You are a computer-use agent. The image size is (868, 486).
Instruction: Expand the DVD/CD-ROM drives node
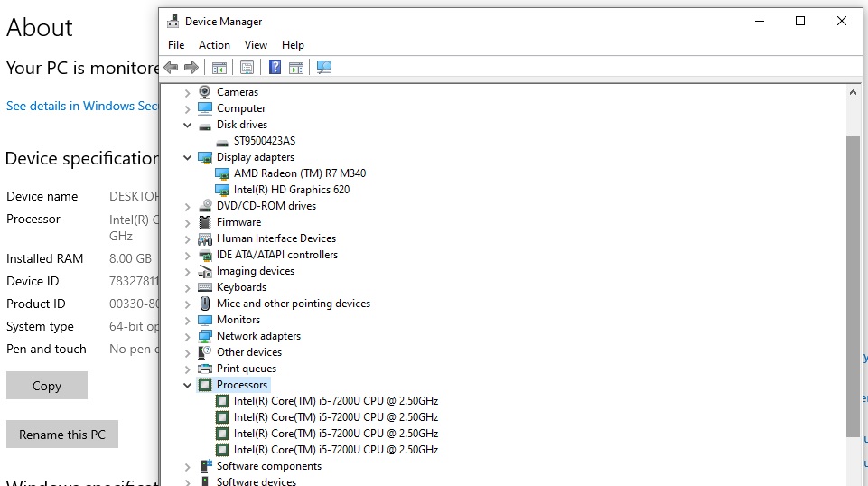(187, 207)
